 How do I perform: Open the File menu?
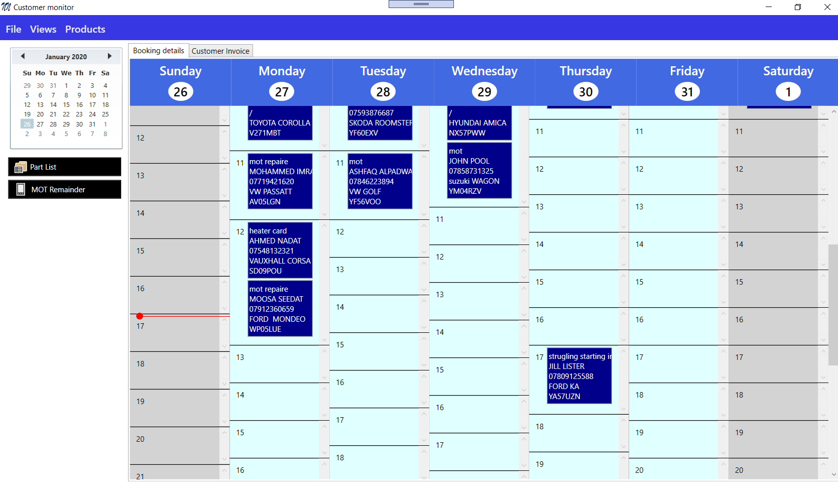[x=14, y=29]
